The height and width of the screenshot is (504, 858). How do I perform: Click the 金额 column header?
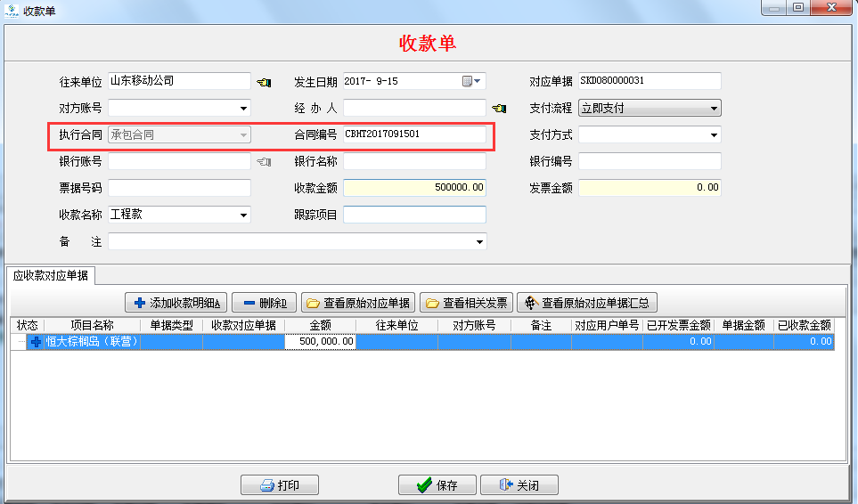click(320, 326)
